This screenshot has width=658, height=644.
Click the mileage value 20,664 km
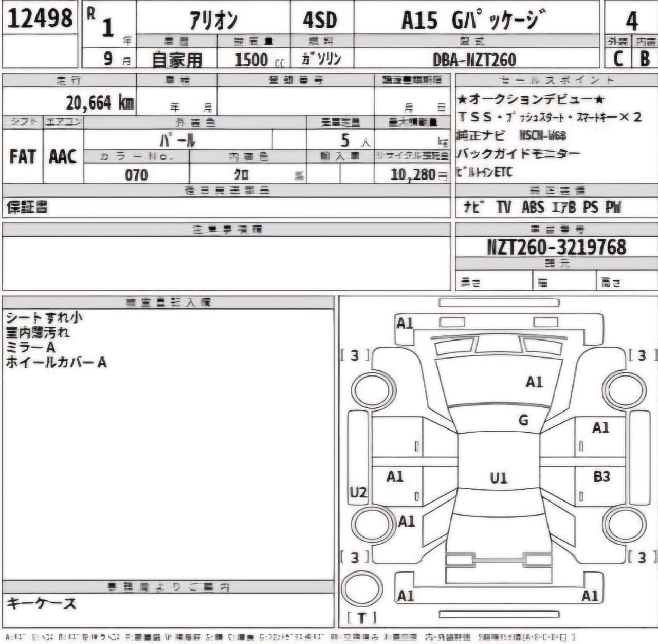[x=99, y=103]
